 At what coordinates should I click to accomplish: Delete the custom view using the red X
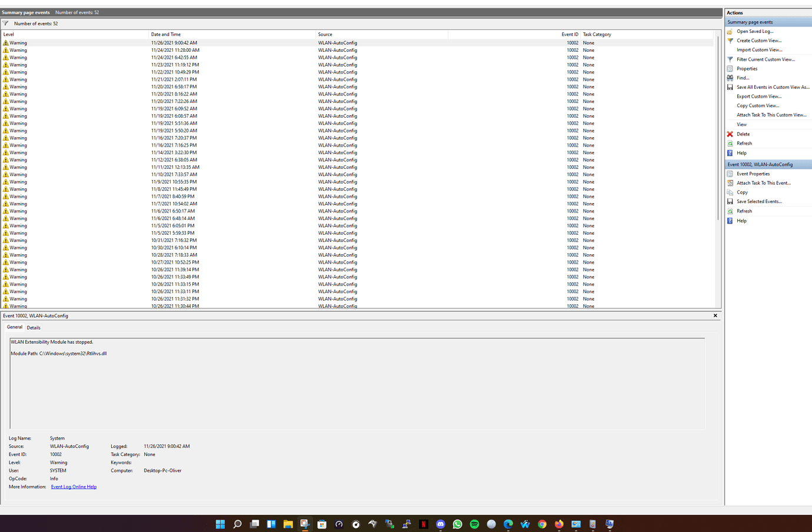pyautogui.click(x=730, y=134)
